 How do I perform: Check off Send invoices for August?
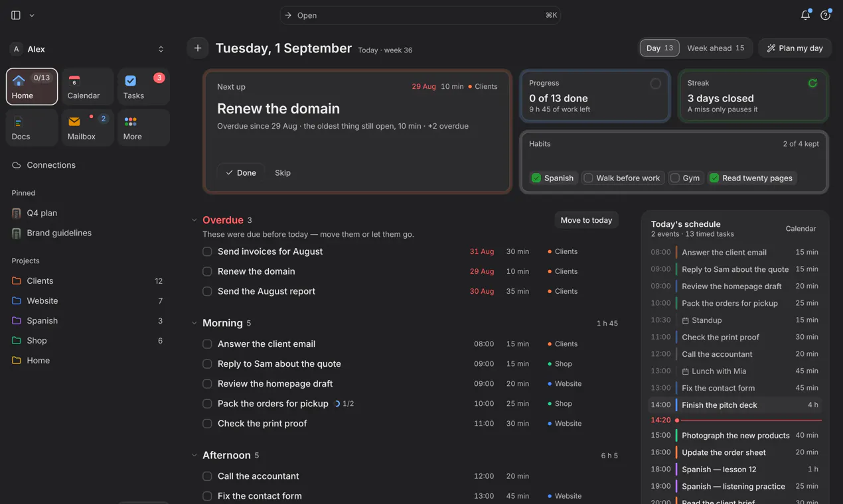tap(207, 251)
